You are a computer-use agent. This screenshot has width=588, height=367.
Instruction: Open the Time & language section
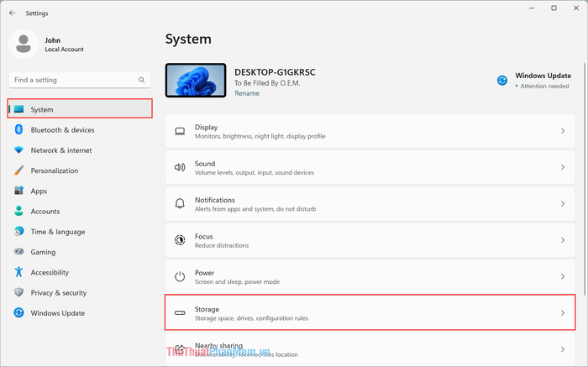pos(80,231)
